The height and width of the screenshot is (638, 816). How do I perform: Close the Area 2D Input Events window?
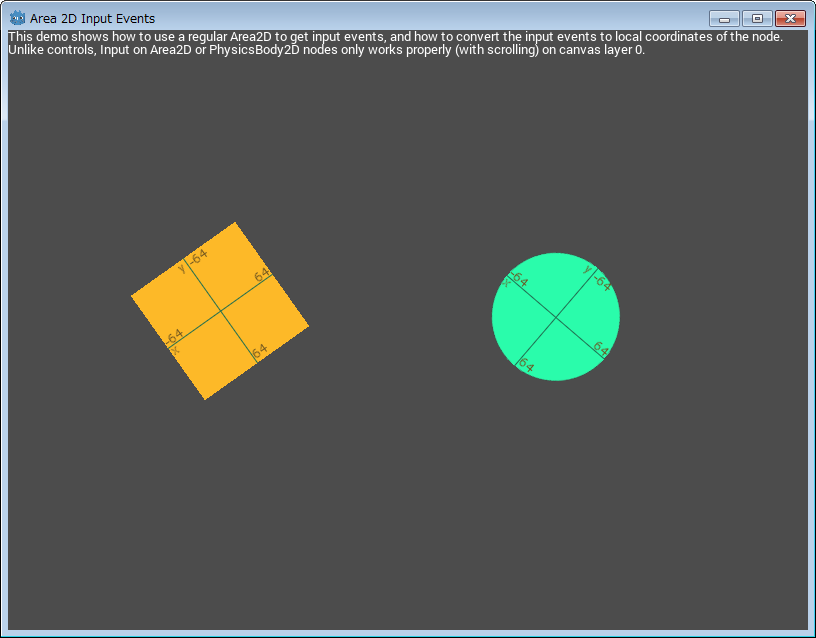coord(790,18)
